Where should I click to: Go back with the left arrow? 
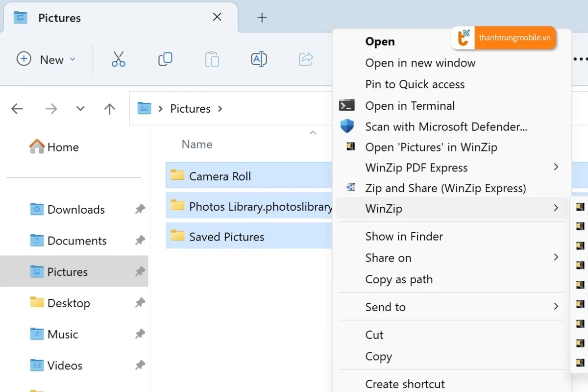point(17,109)
